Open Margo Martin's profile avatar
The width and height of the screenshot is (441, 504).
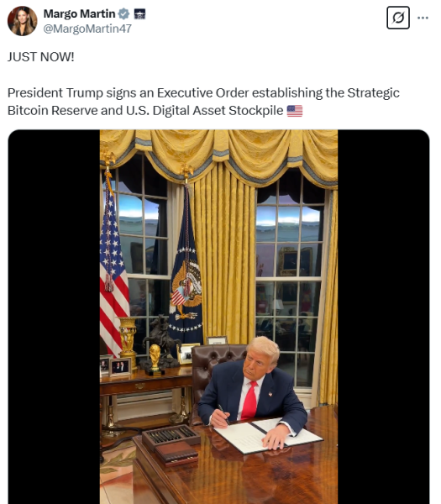pos(22,21)
